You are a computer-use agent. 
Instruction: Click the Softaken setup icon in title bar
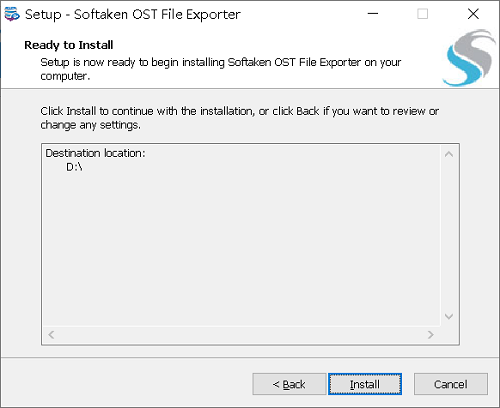click(x=12, y=14)
